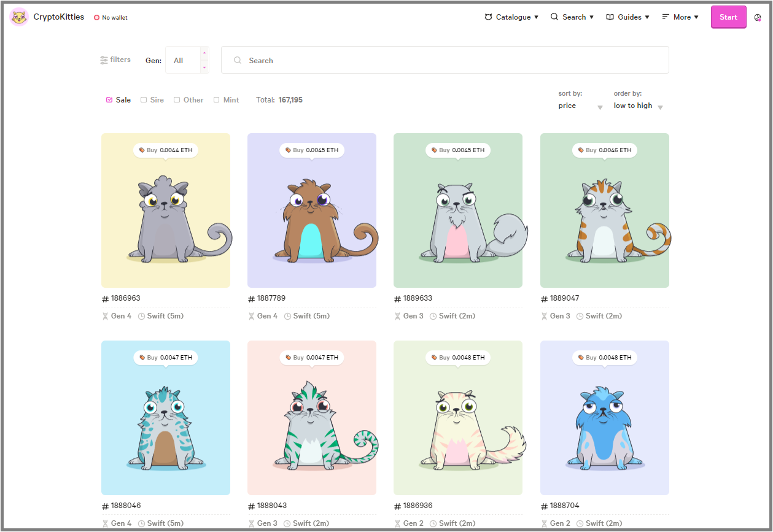Enable the Sire filter checkbox
This screenshot has width=773, height=532.
(x=144, y=99)
